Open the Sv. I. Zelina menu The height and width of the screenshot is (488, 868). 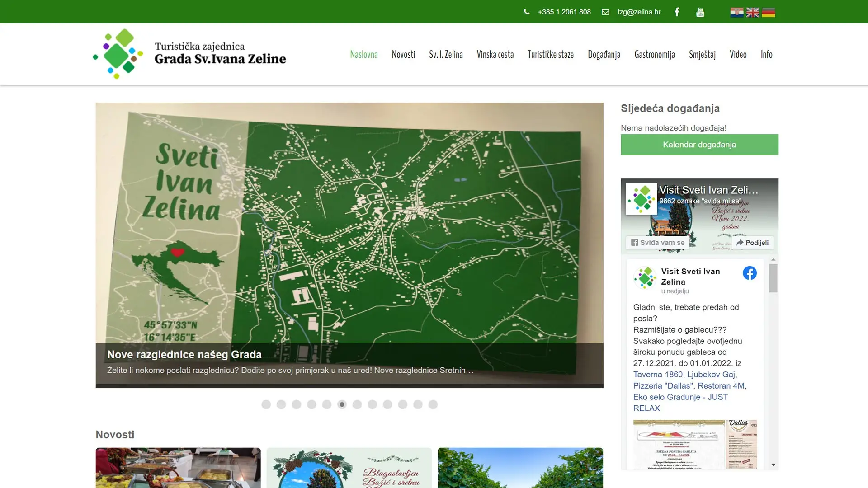446,55
